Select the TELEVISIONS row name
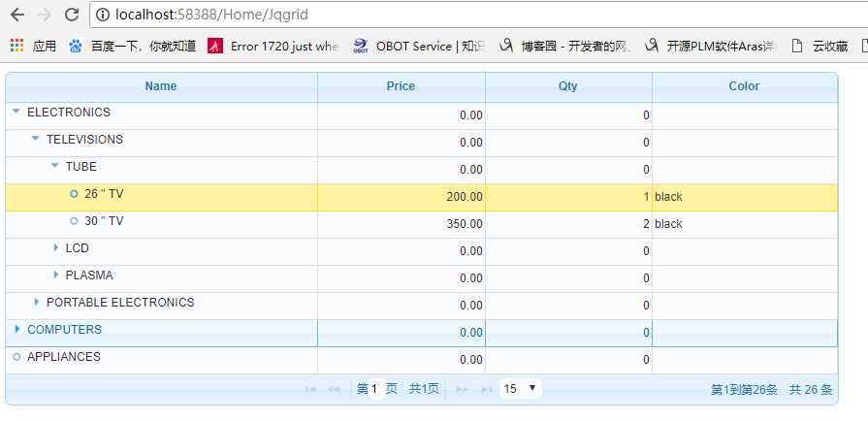 pyautogui.click(x=84, y=140)
